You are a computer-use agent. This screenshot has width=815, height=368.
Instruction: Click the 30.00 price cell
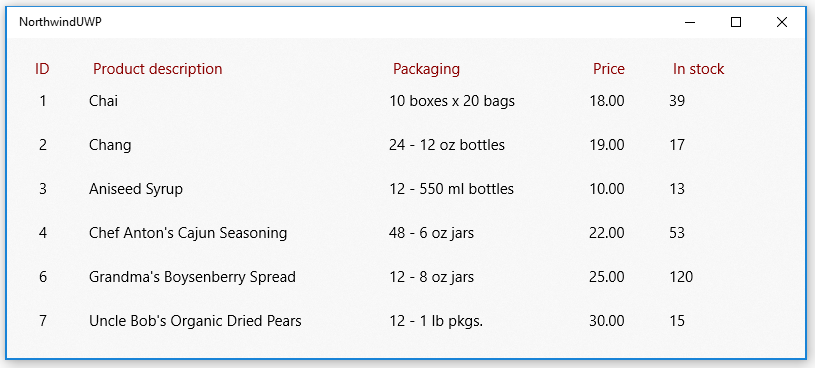pyautogui.click(x=607, y=321)
